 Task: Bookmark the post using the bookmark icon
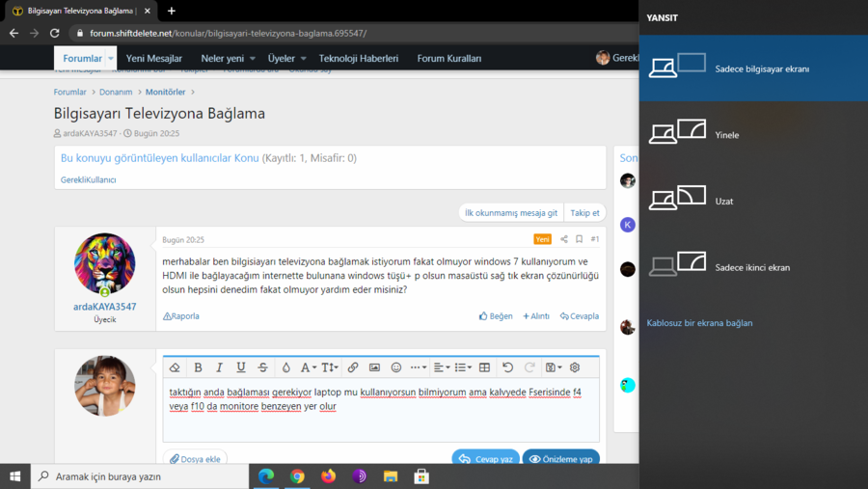[x=579, y=239]
